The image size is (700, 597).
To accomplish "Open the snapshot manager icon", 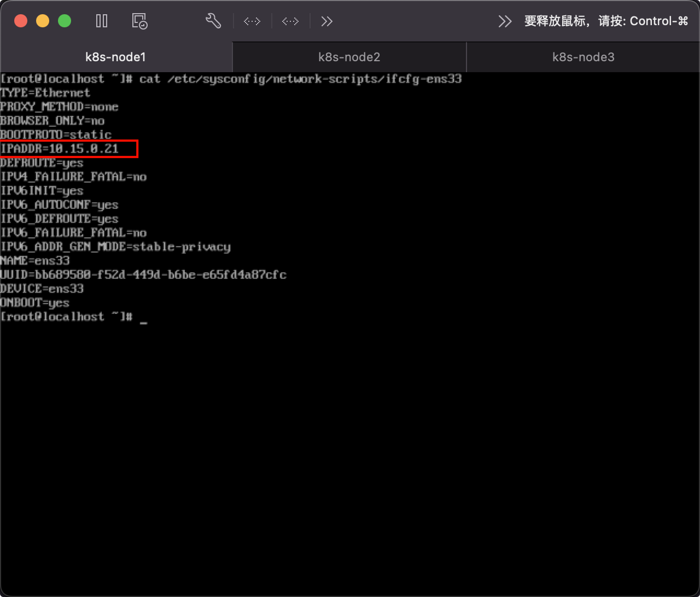I will click(140, 21).
